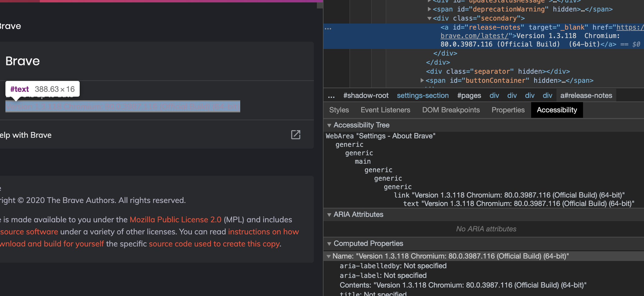Click the div class separator DOM line
The image size is (644, 296).
[498, 72]
